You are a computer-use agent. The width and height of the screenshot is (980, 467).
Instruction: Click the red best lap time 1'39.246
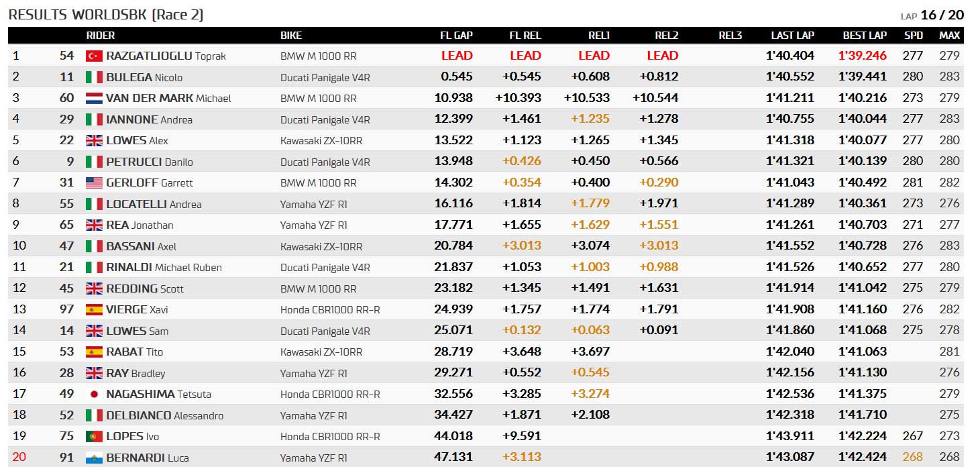[x=863, y=56]
